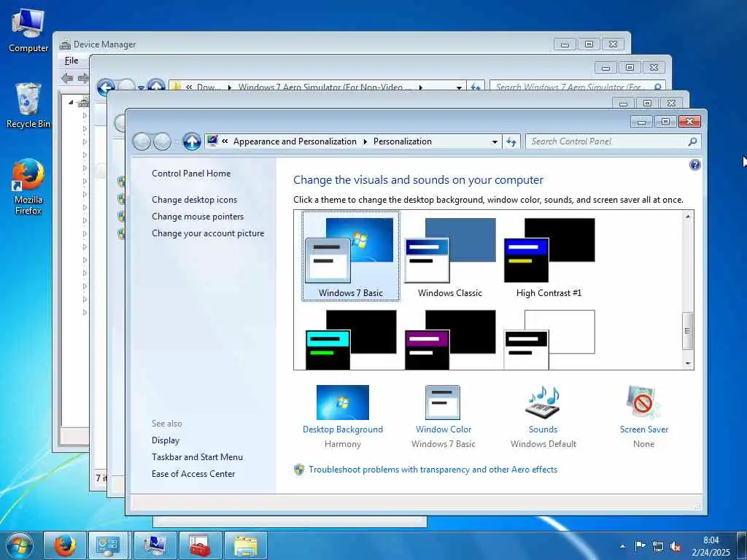Open the Computer desktop icon
Screen dimensions: 747x560
pyautogui.click(x=28, y=30)
